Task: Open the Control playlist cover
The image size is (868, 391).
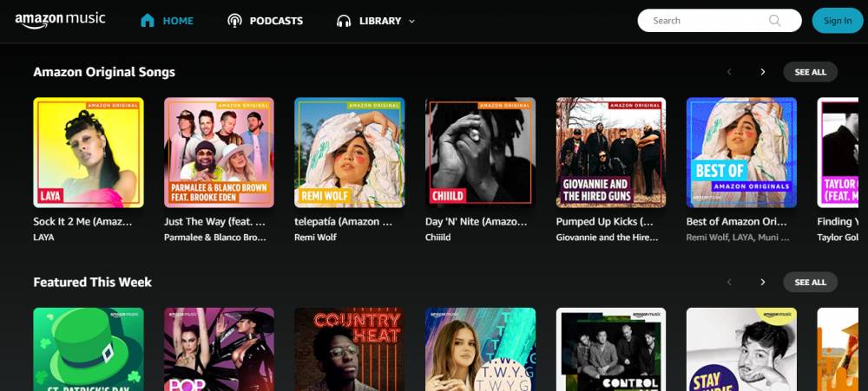Action: click(x=611, y=349)
